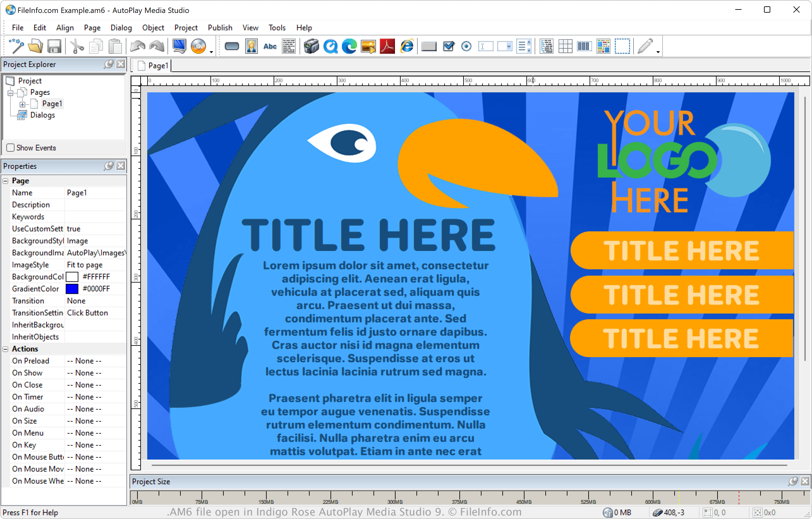Pick the blue GradientColor swatch

point(72,289)
